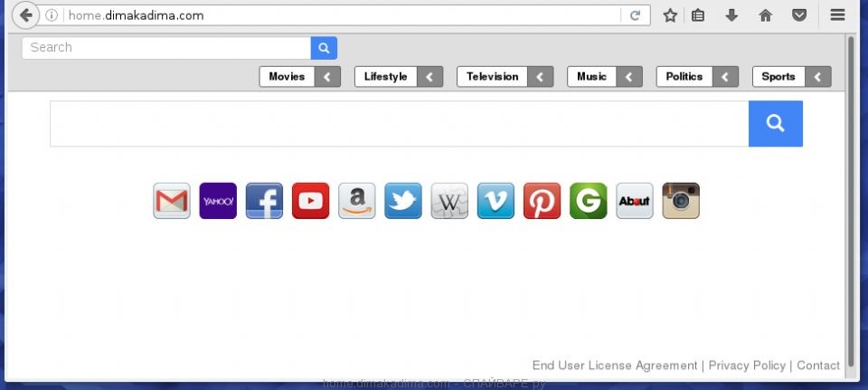Expand the Movies category arrow

coord(327,77)
